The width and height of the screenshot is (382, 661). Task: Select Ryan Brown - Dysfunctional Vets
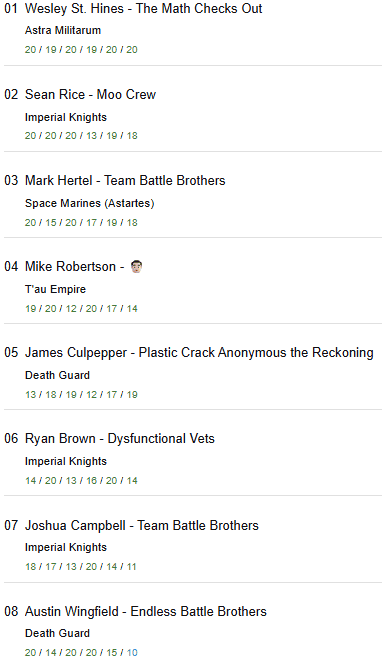[x=120, y=438]
